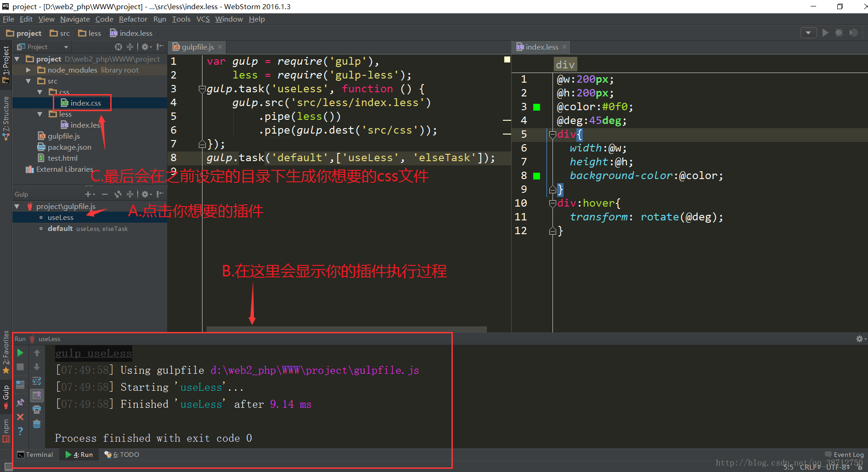Collapse the less folder in tree
Image resolution: width=868 pixels, height=472 pixels.
(x=40, y=114)
